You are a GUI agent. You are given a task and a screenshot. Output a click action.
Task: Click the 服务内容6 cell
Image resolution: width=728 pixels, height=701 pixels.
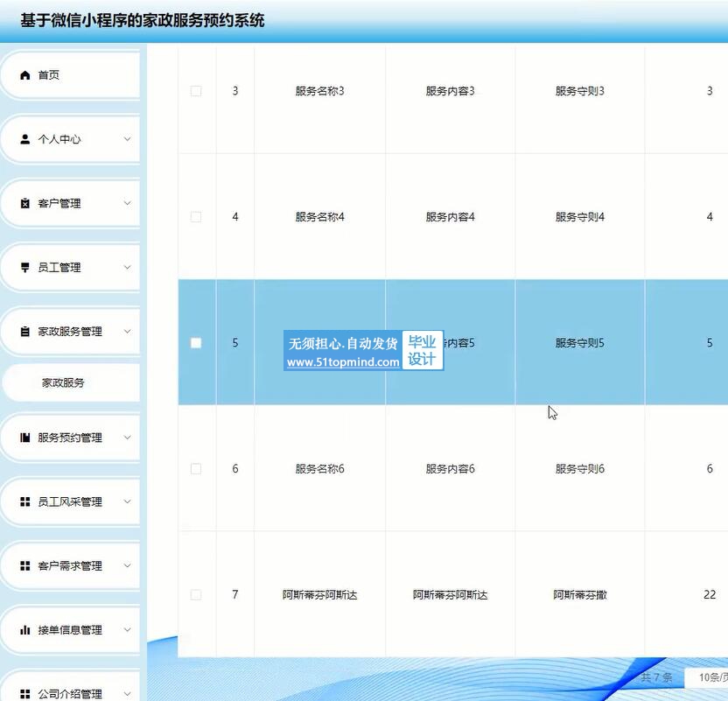(x=451, y=469)
